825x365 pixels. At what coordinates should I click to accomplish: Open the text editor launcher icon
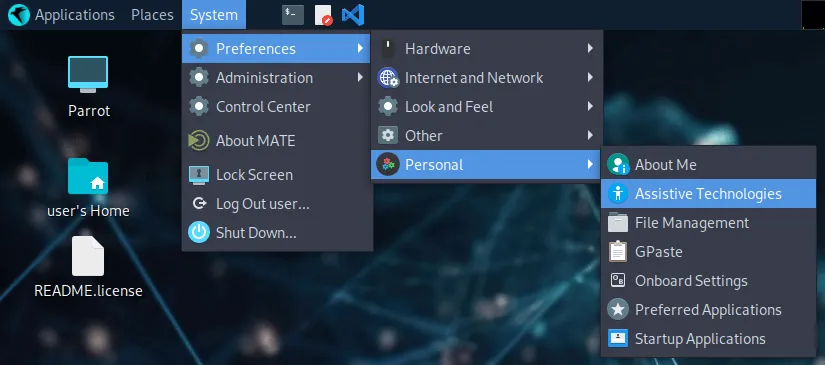324,15
